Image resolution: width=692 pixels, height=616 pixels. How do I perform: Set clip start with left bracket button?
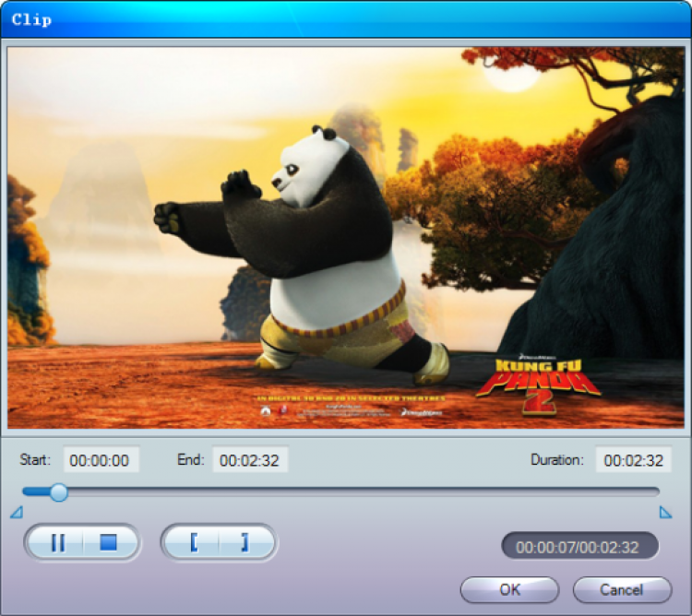194,542
